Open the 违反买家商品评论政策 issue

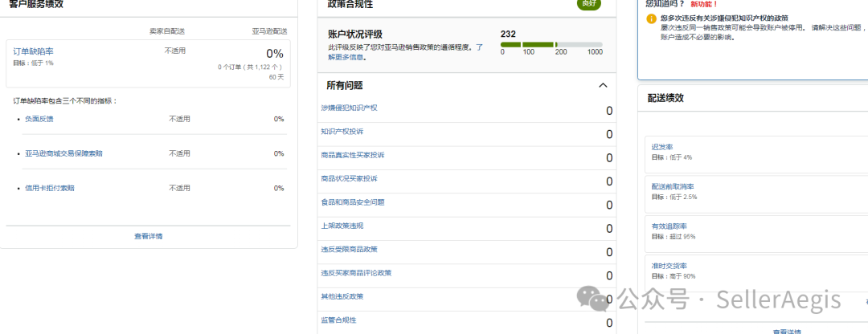(x=356, y=273)
